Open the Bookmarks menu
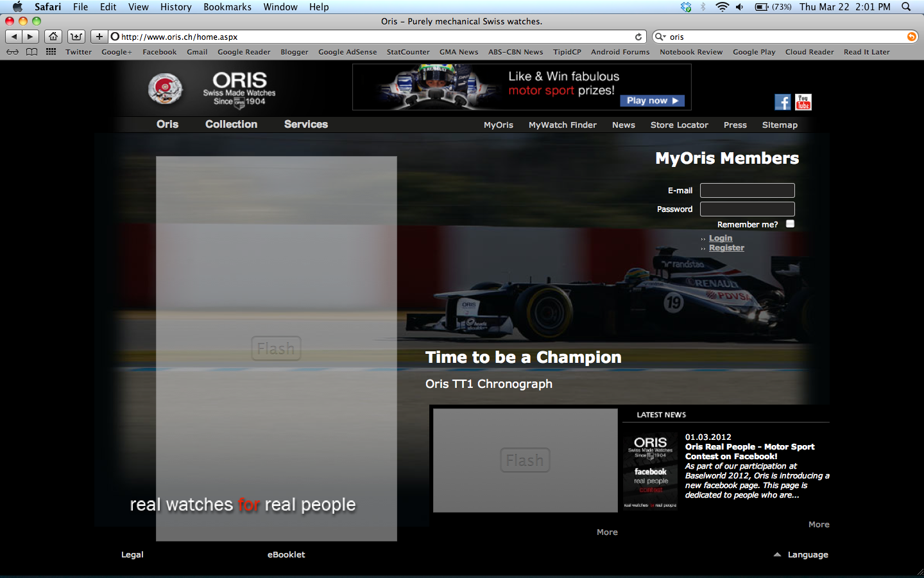This screenshot has width=924, height=578. (x=227, y=7)
